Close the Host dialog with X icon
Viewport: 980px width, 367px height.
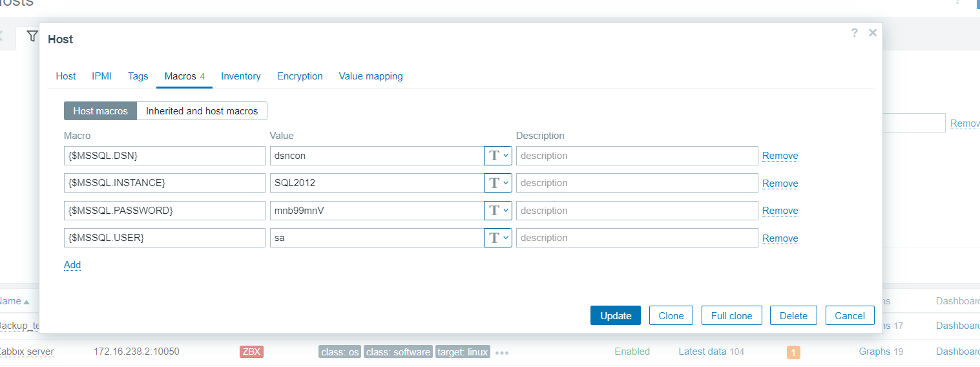click(873, 33)
